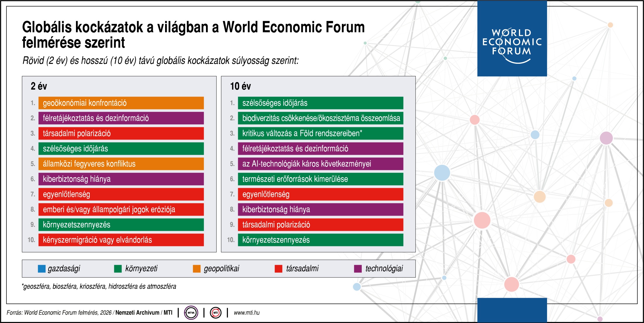
Task: Click the MTVA circular logo
Action: 191,312
